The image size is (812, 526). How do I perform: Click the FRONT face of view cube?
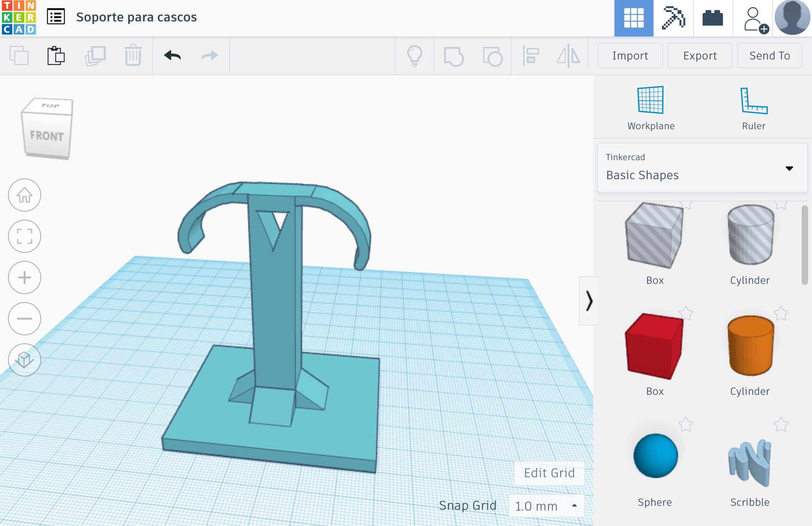[x=47, y=136]
